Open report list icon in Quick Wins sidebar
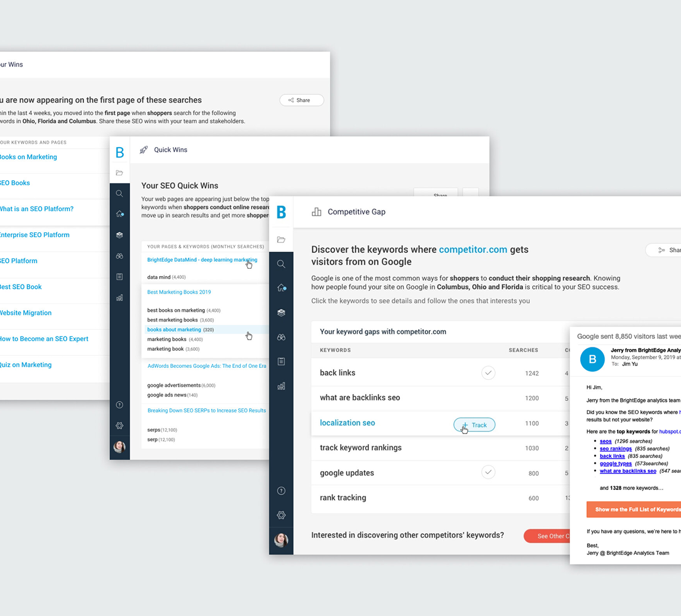This screenshot has width=681, height=616. click(119, 277)
